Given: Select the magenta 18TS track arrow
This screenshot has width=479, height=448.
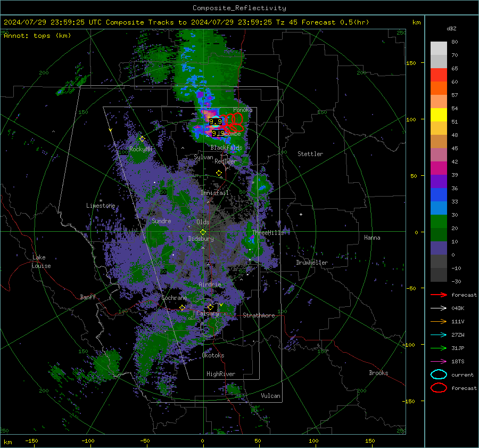Looking at the screenshot, I should click(x=439, y=362).
